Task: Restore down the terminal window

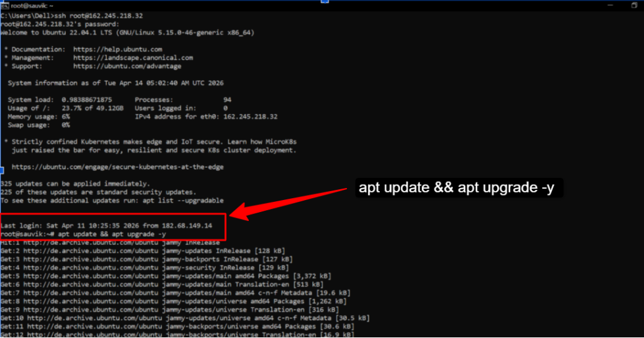Action: 634,5
